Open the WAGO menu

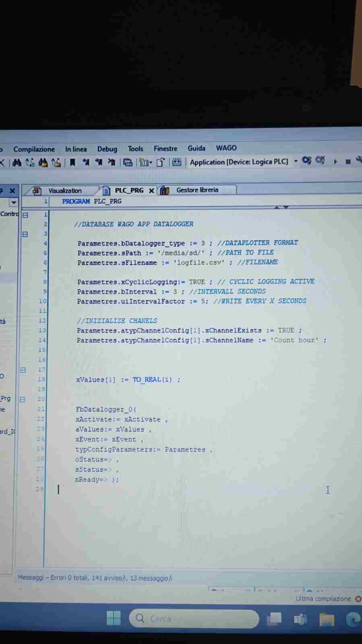[x=226, y=148]
